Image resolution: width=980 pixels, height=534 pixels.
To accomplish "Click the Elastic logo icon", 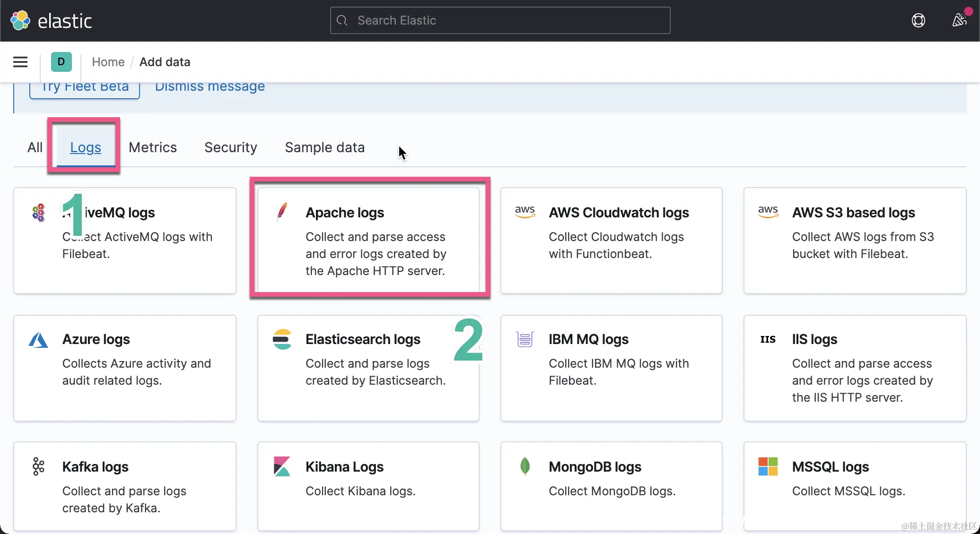I will pos(20,20).
